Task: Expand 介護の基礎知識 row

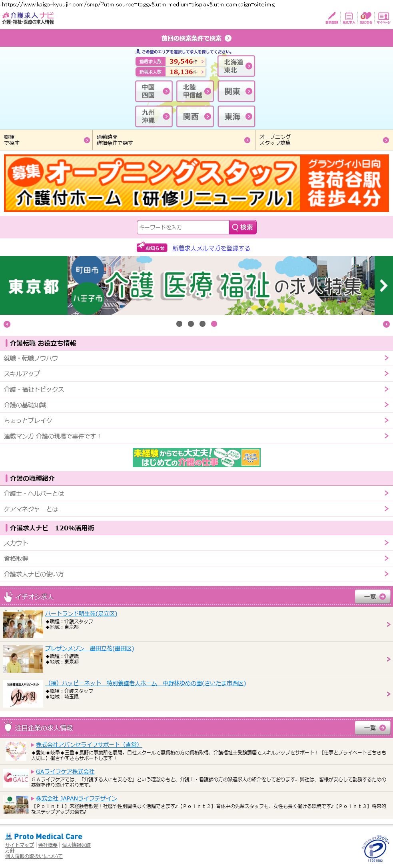Action: click(196, 405)
